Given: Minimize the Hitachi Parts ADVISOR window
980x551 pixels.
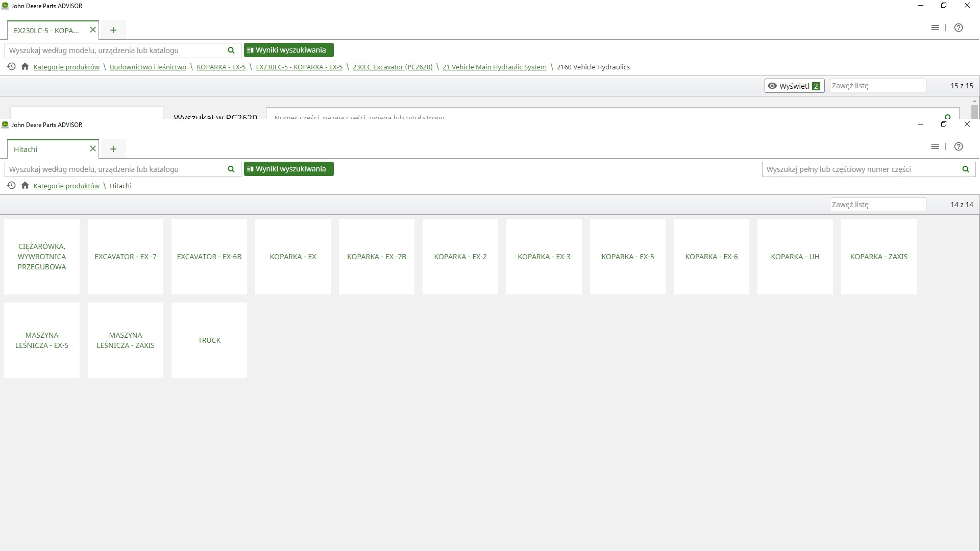Looking at the screenshot, I should click(x=921, y=124).
